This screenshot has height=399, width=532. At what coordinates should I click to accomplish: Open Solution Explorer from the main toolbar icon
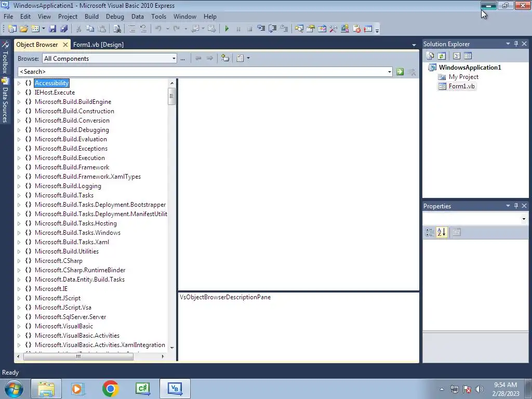(299, 29)
